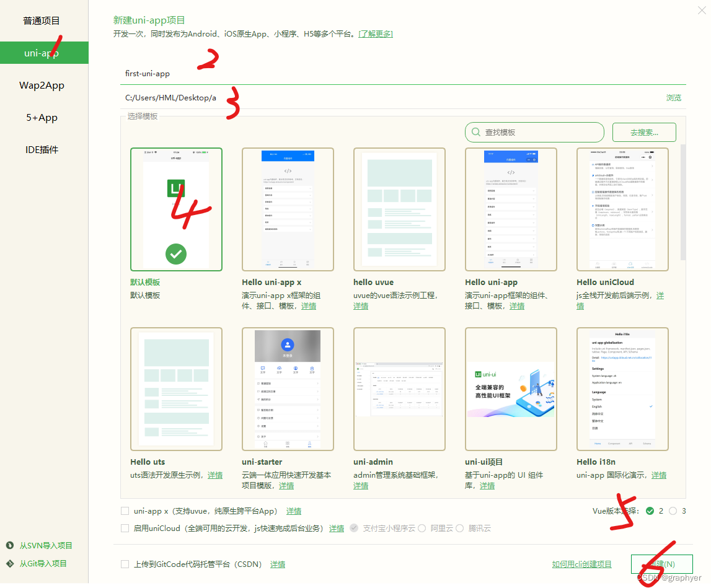Check 上传到GitCode代码托管平台 checkbox

(125, 564)
